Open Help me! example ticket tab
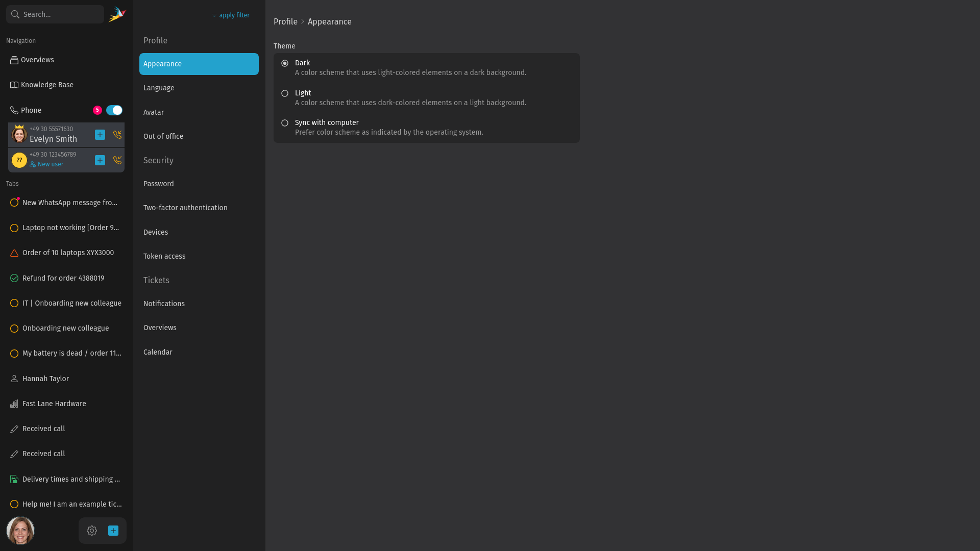 click(66, 504)
